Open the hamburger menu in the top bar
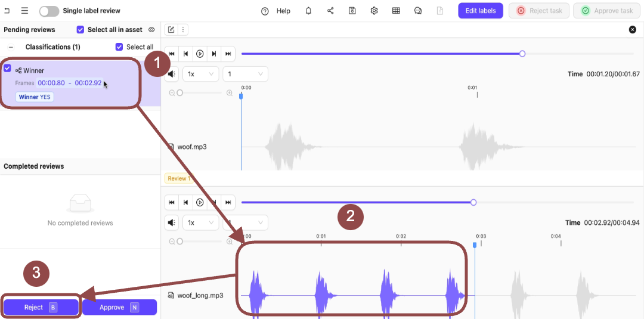Image resolution: width=644 pixels, height=319 pixels. coord(24,11)
